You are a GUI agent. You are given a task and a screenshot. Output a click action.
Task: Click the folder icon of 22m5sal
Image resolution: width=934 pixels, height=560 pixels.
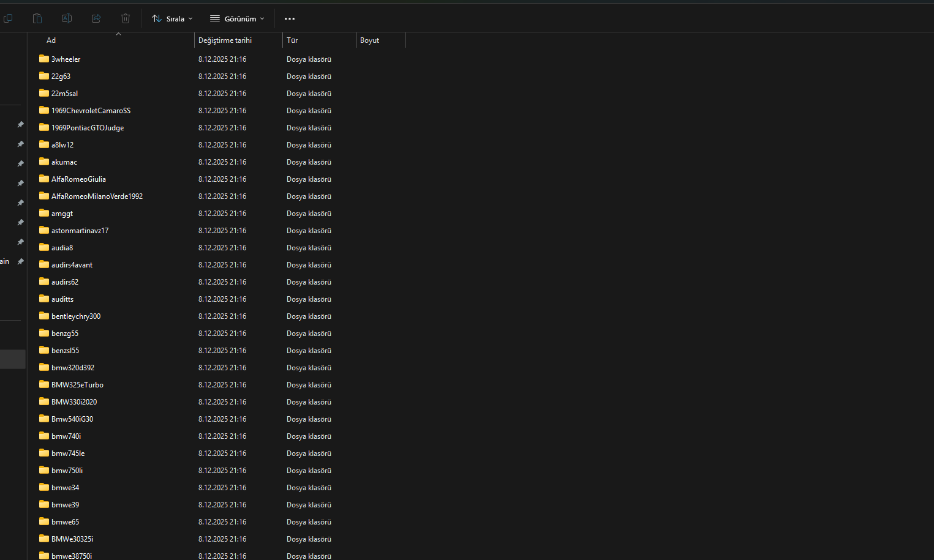coord(44,93)
